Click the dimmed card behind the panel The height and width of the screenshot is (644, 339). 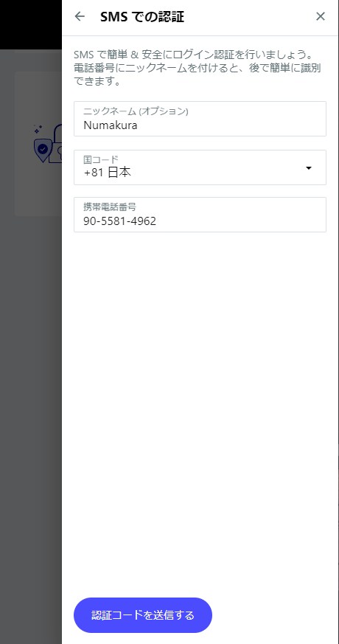coord(38,144)
